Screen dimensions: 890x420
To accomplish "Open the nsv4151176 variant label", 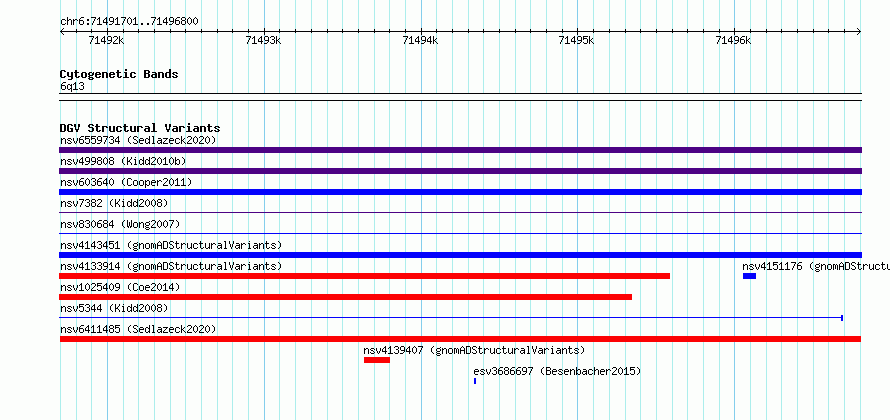I will pos(816,266).
